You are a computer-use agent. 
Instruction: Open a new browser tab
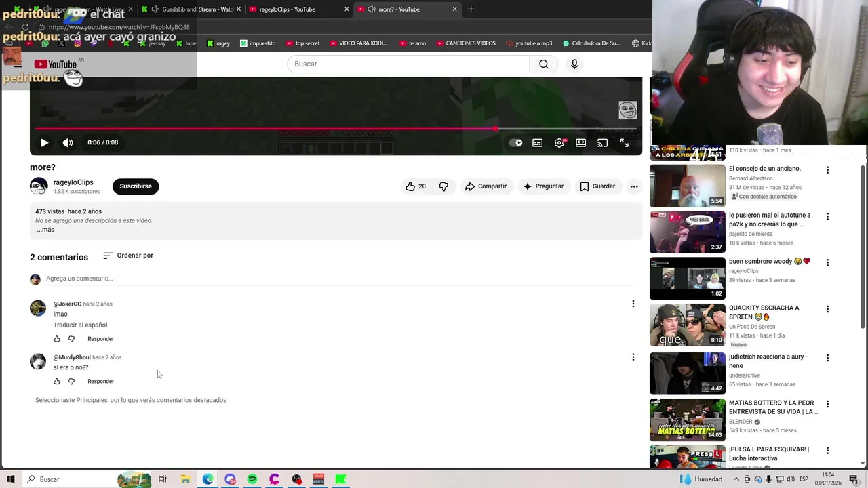click(x=471, y=9)
